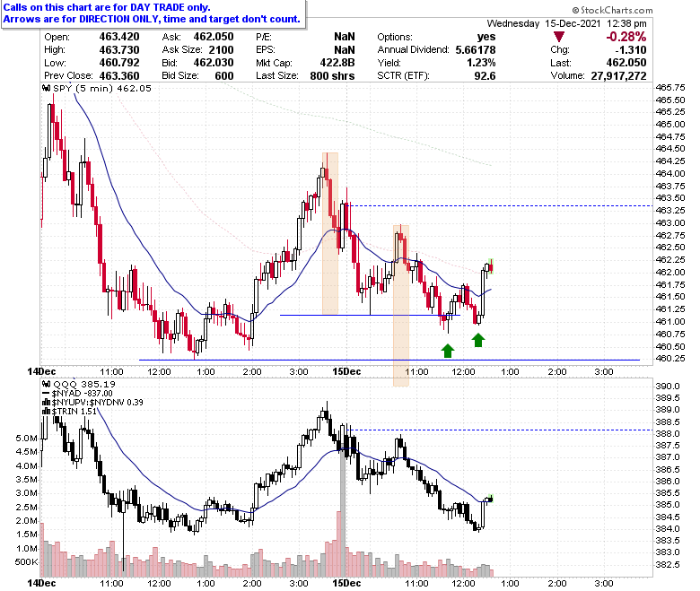
Task: Click the bar icon beside $TRIN
Action: tap(47, 412)
